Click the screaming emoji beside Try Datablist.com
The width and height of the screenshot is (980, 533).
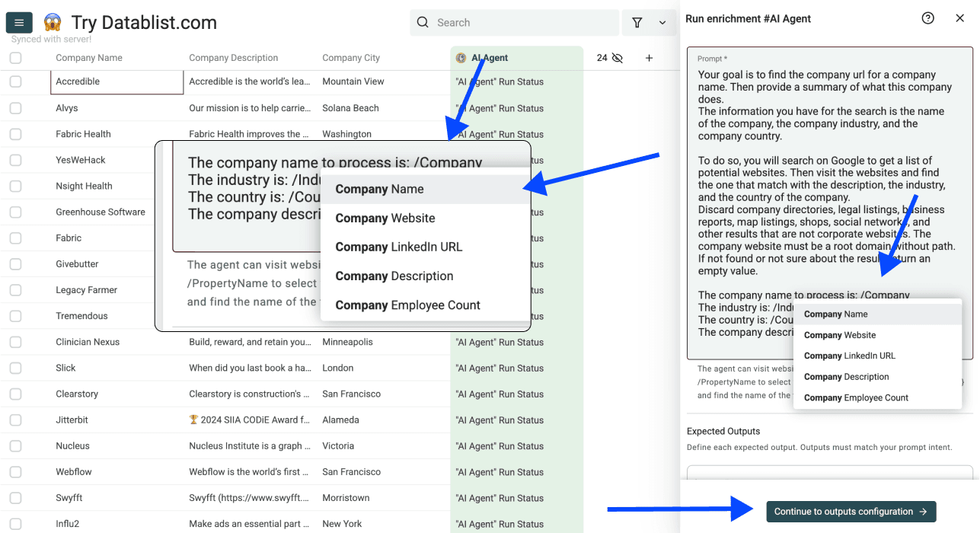coord(51,22)
